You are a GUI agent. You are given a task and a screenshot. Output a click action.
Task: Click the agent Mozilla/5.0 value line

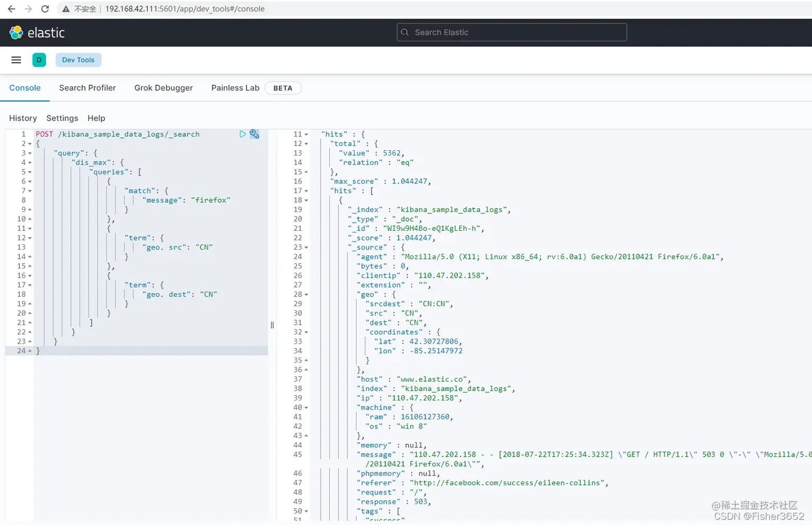[540, 257]
